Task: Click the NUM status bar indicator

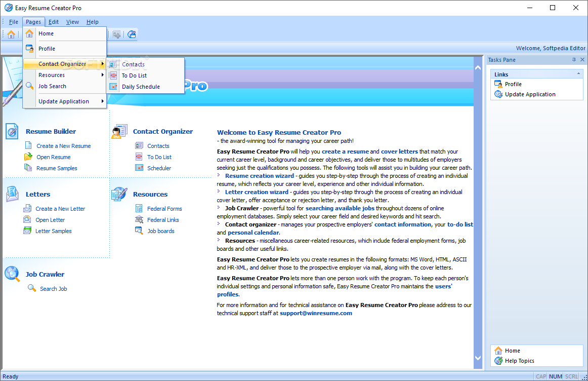Action: click(556, 376)
